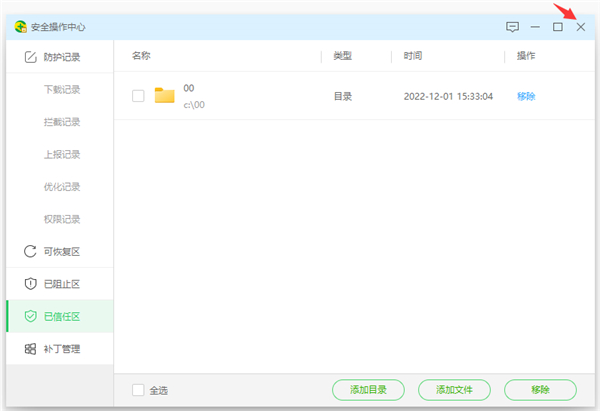Select the 已信任区 section

[x=60, y=316]
